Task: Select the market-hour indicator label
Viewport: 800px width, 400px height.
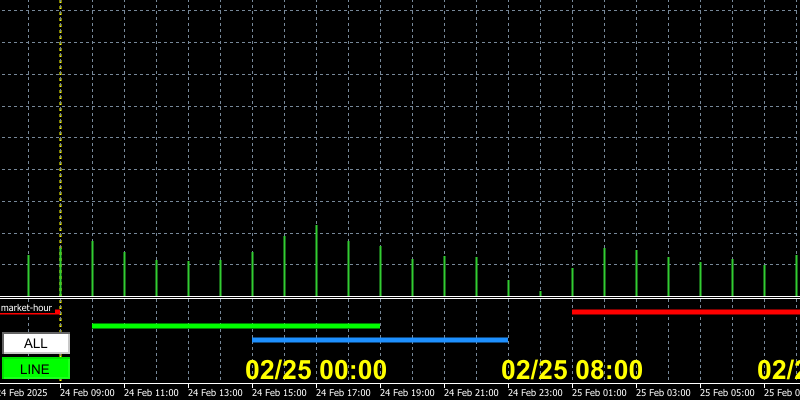Action: [x=26, y=308]
